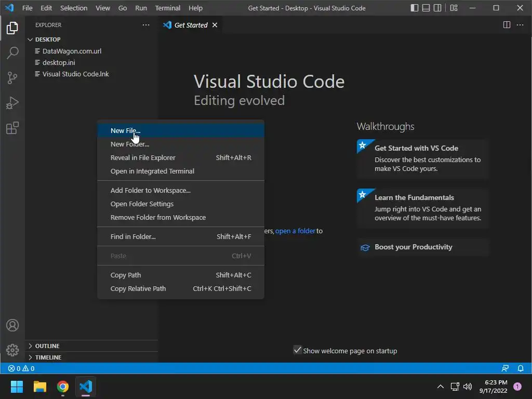The height and width of the screenshot is (399, 532).
Task: Choose Copy Relative Path entry
Action: coord(180,289)
